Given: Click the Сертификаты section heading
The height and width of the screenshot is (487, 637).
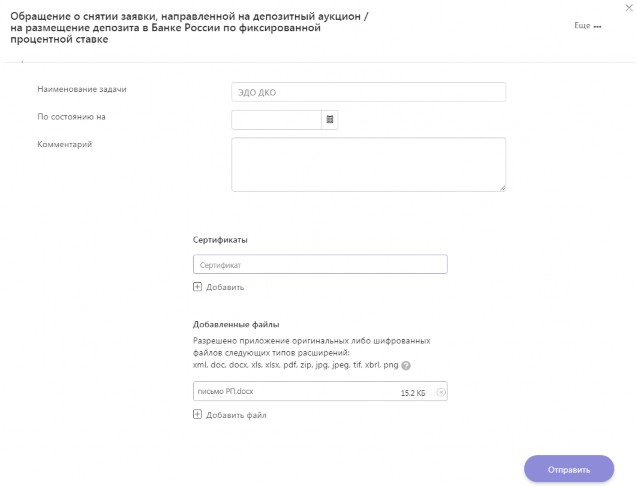Looking at the screenshot, I should [x=220, y=240].
